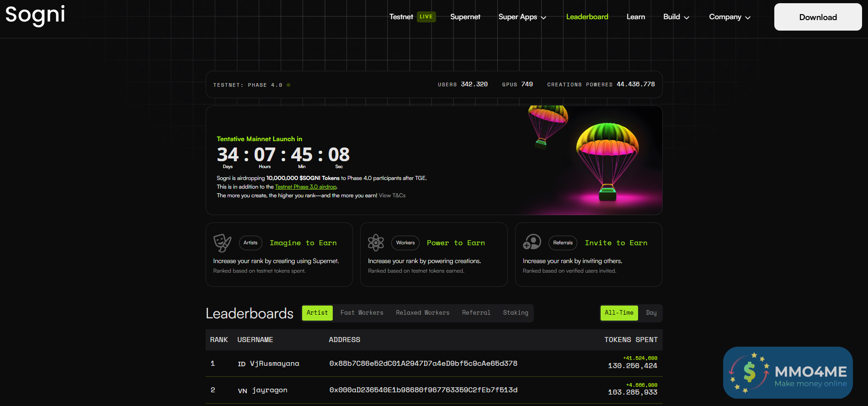Switch to the Referral leaderboard tab

tap(476, 313)
